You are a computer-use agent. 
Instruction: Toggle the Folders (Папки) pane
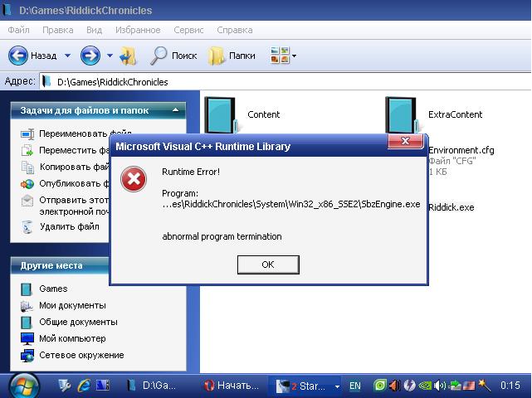click(232, 56)
